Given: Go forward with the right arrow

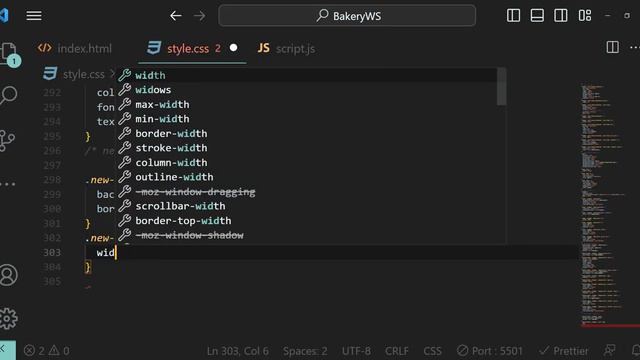Looking at the screenshot, I should 200,16.
